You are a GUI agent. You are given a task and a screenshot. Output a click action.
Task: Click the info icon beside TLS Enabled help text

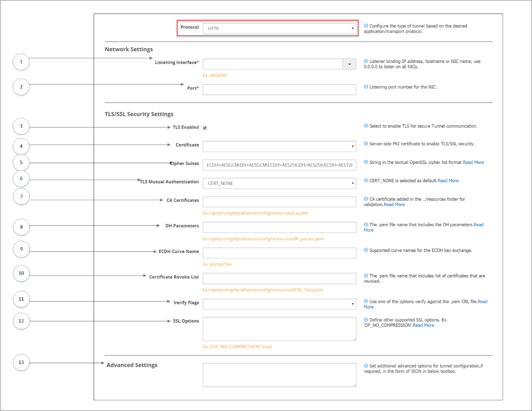click(x=365, y=126)
